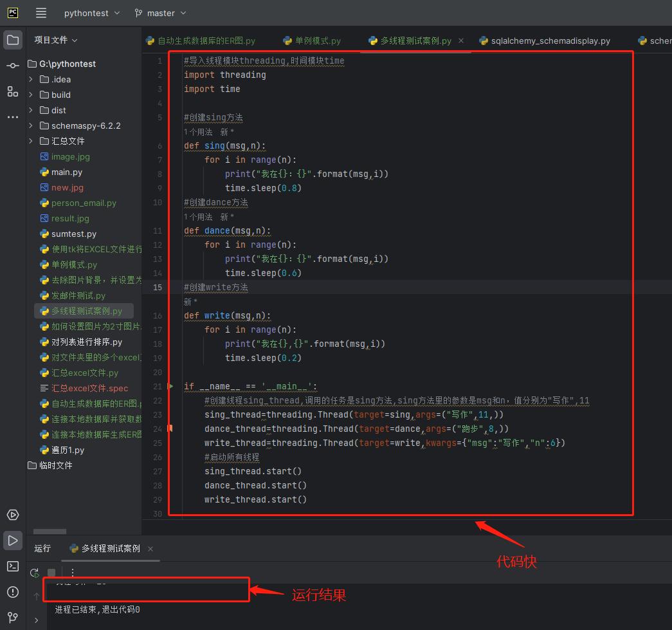Open person_email.py file
Image resolution: width=672 pixels, height=630 pixels.
(78, 203)
